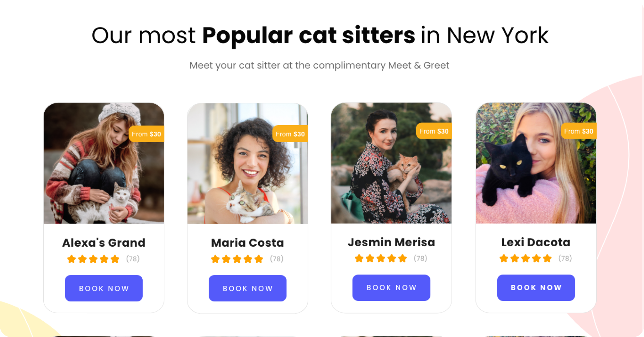Open the Maria Costa name link
Viewport: 644px width, 337px height.
(247, 243)
